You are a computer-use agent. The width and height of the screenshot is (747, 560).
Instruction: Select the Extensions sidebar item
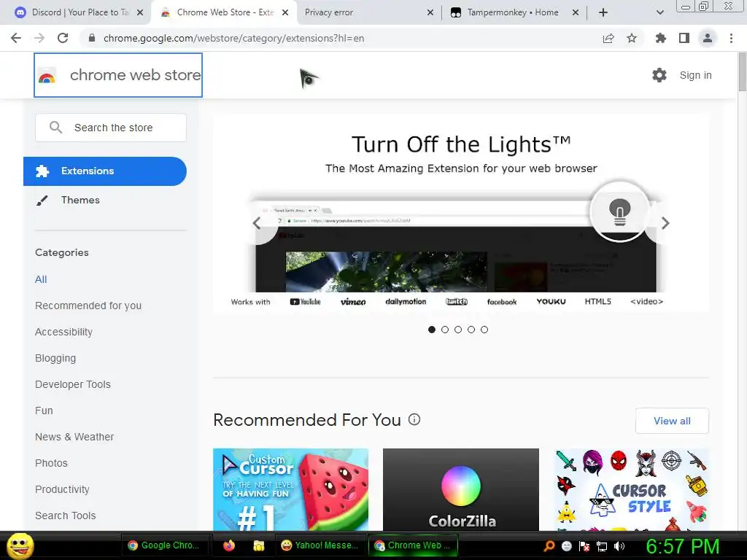click(x=105, y=171)
